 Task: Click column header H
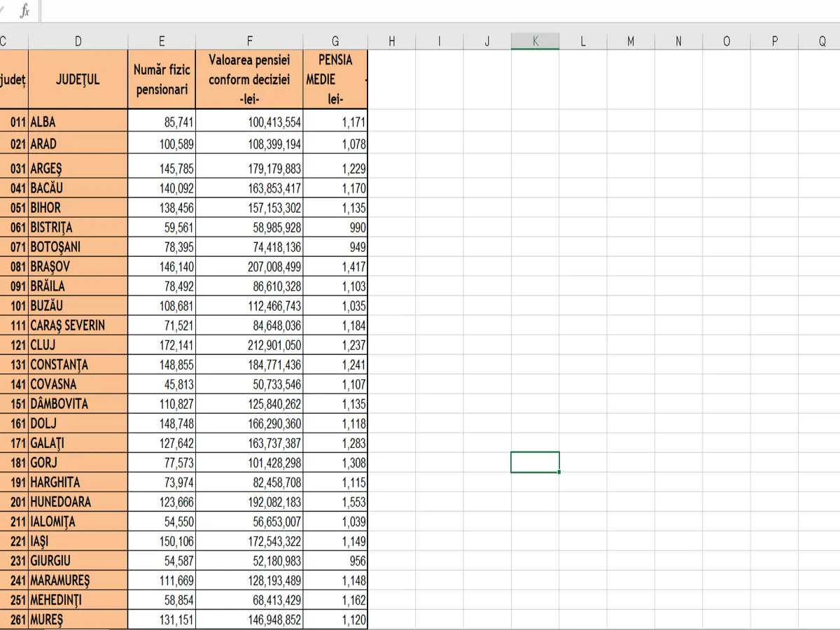coord(391,41)
